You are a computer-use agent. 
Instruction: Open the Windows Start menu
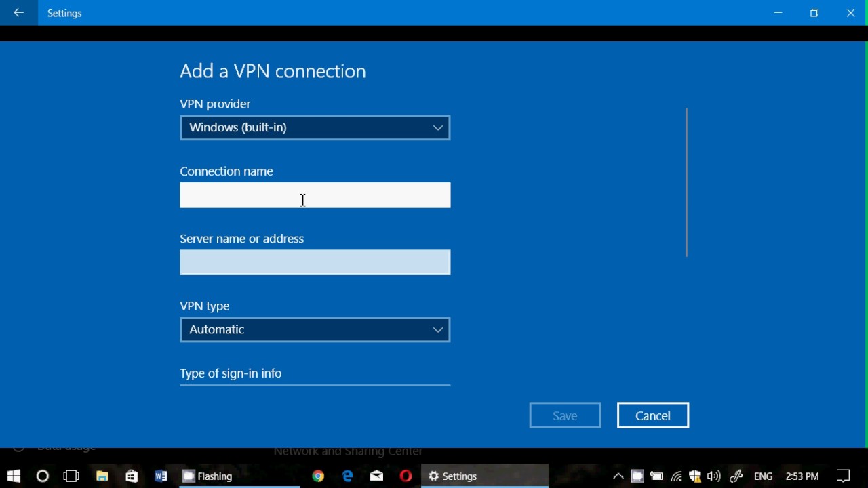[x=14, y=476]
